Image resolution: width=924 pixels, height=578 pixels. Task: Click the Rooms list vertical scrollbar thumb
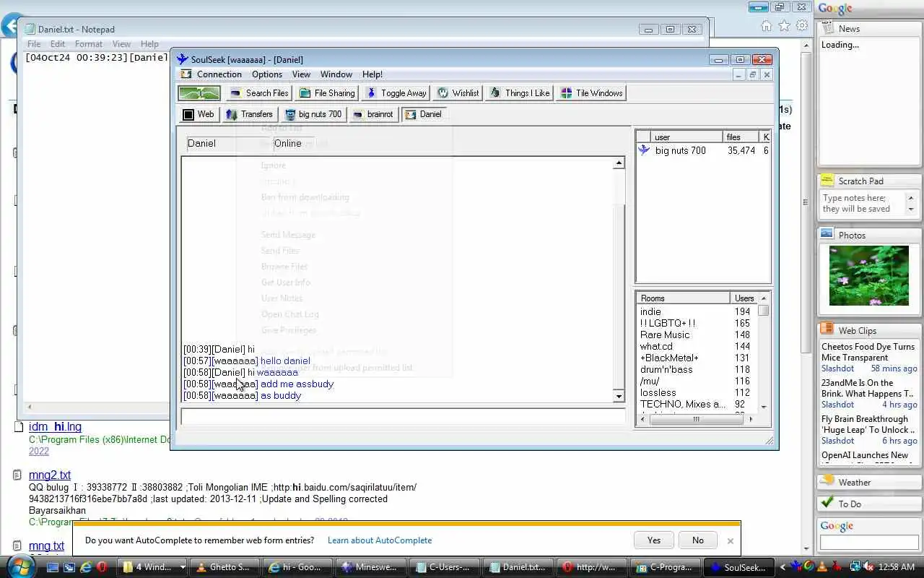pyautogui.click(x=764, y=310)
